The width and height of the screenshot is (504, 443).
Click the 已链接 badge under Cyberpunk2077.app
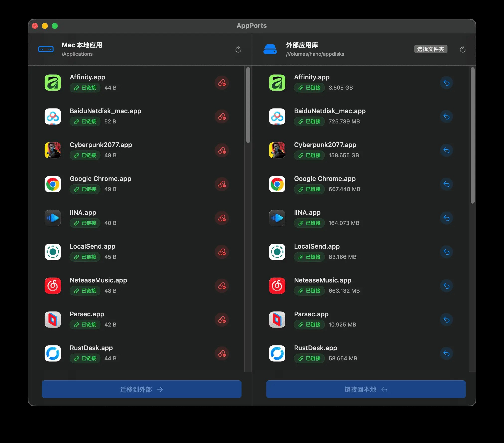point(85,155)
